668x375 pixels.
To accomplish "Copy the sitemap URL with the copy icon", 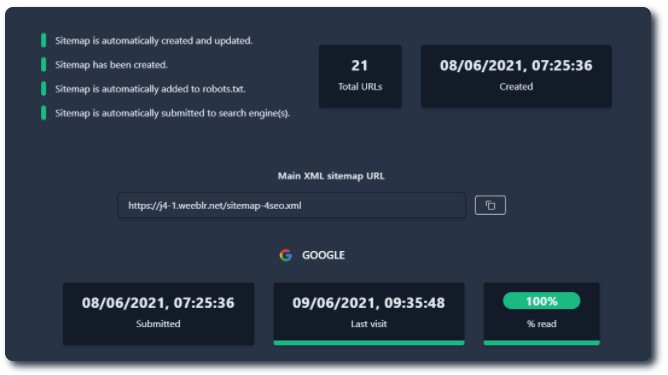I will tap(490, 205).
